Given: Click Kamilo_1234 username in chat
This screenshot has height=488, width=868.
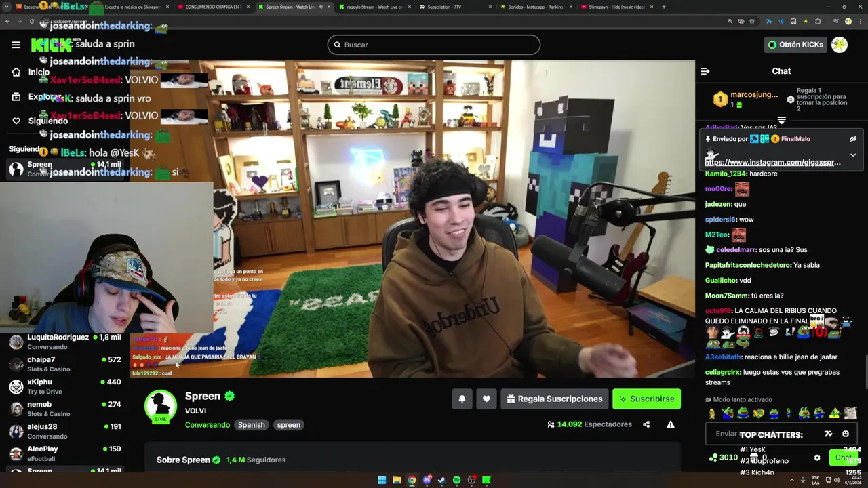Looking at the screenshot, I should click(x=727, y=174).
